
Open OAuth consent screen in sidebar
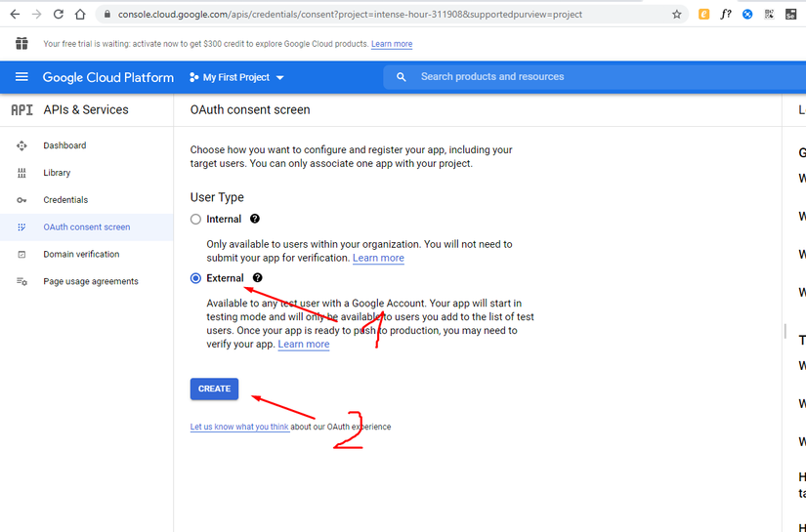(x=86, y=227)
